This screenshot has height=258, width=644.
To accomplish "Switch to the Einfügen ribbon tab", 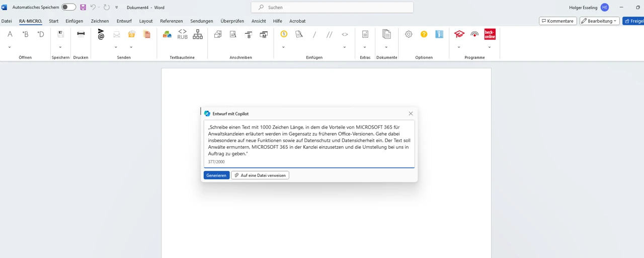I will click(74, 21).
